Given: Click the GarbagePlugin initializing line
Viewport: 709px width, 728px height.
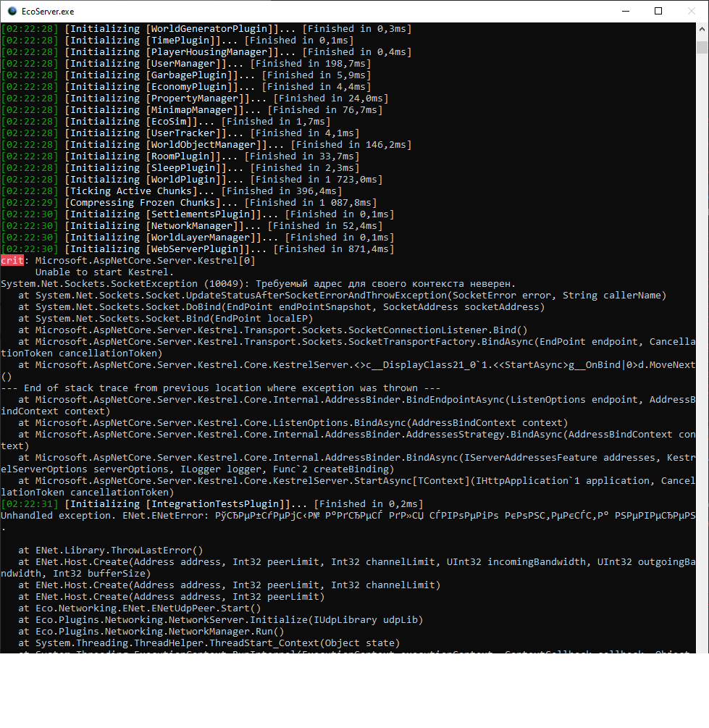Looking at the screenshot, I should 186,75.
